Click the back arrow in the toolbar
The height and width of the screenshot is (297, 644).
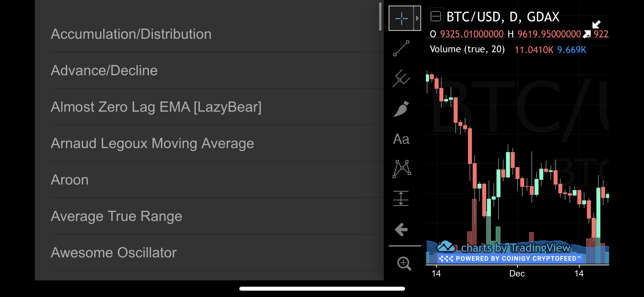tap(401, 229)
